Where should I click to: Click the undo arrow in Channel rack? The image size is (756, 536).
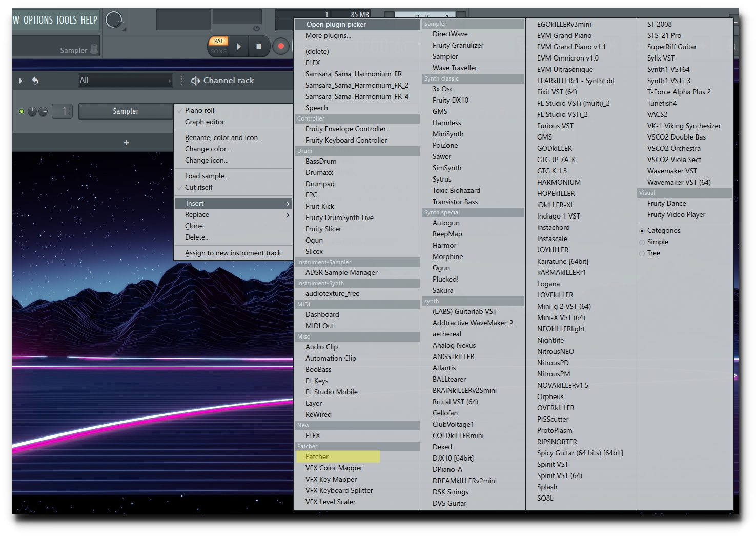(35, 81)
